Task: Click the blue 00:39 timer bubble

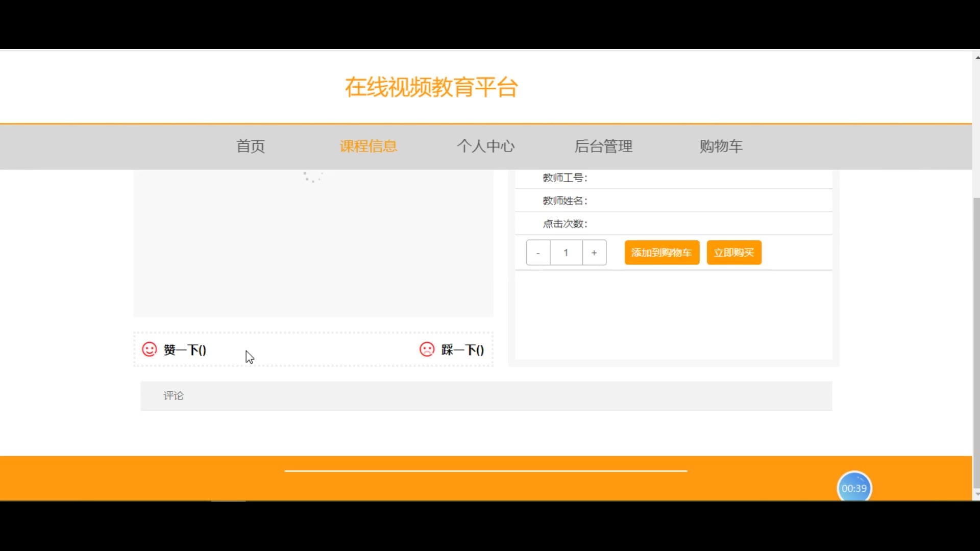Action: (x=854, y=488)
